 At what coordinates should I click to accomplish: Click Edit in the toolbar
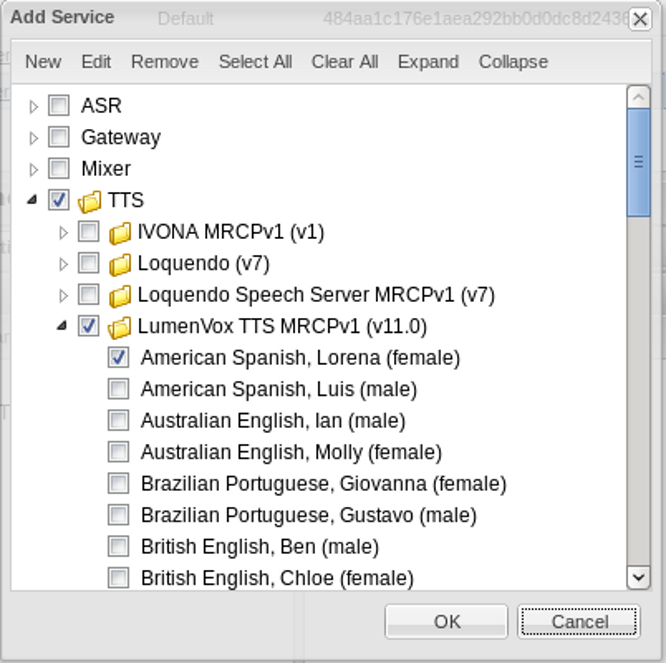click(x=96, y=62)
